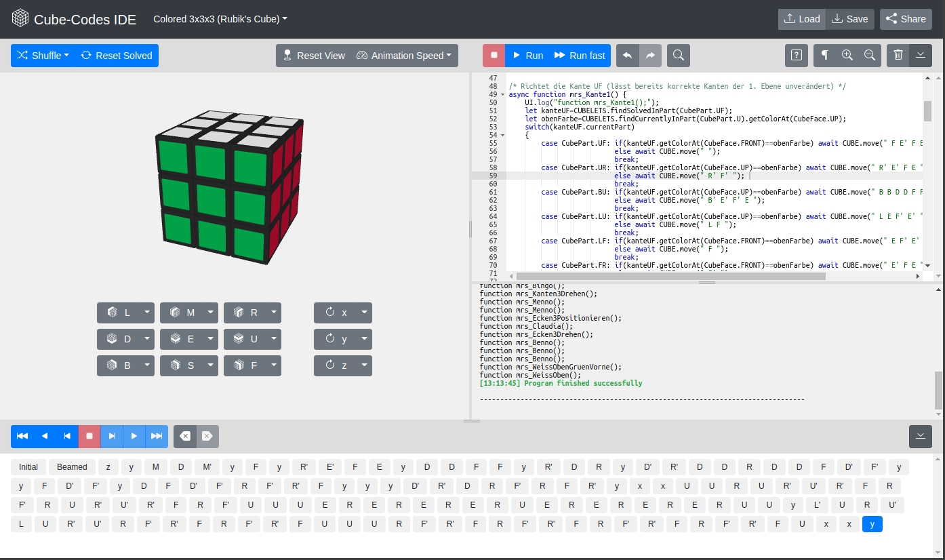Share the current cube project

pyautogui.click(x=906, y=19)
